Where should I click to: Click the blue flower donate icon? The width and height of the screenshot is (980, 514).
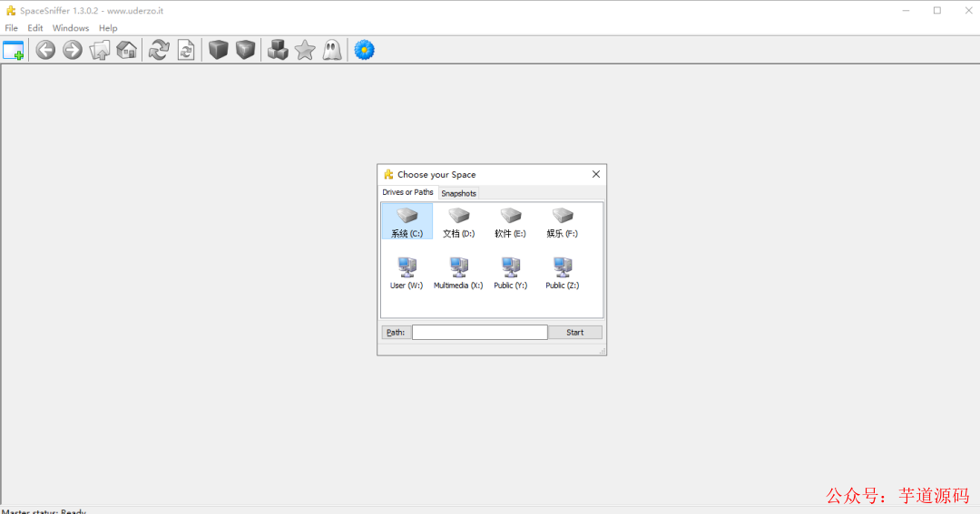pos(365,50)
